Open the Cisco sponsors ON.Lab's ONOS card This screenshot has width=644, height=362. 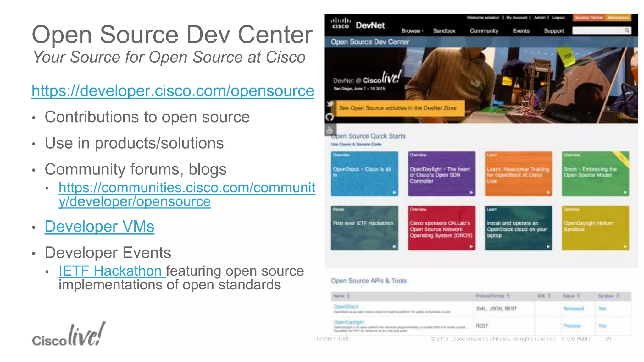click(x=441, y=228)
